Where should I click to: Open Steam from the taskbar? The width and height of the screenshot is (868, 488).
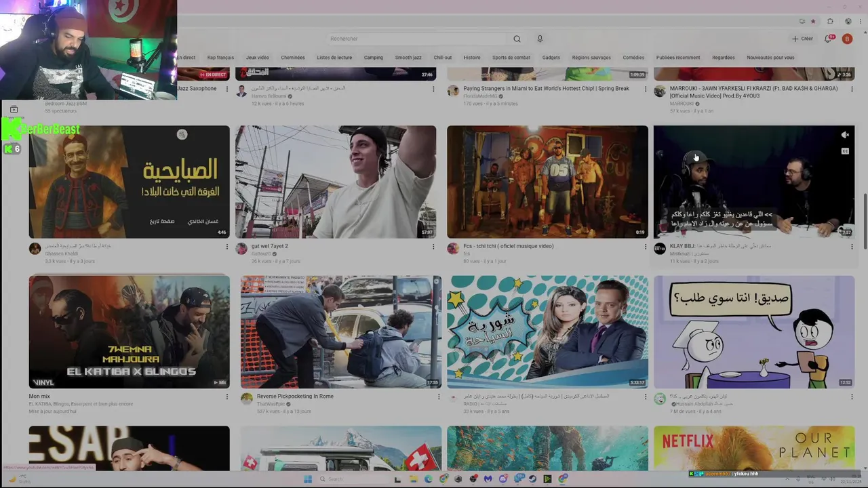click(x=533, y=479)
